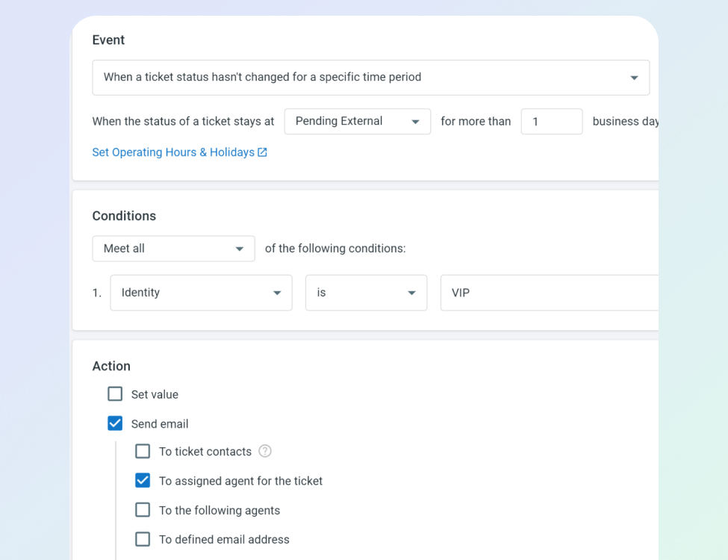The height and width of the screenshot is (560, 728).
Task: Uncheck To assigned agent for the ticket
Action: click(x=143, y=480)
